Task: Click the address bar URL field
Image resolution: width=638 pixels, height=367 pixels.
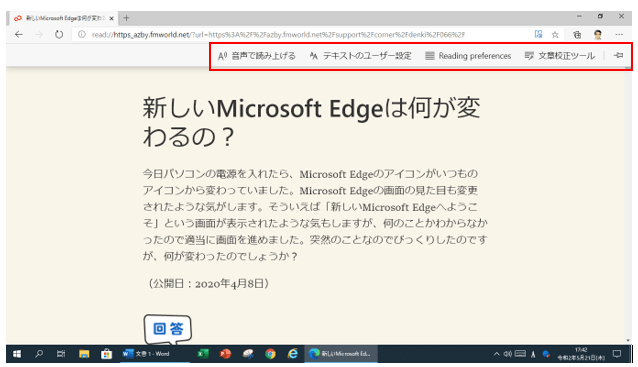Action: (x=278, y=35)
